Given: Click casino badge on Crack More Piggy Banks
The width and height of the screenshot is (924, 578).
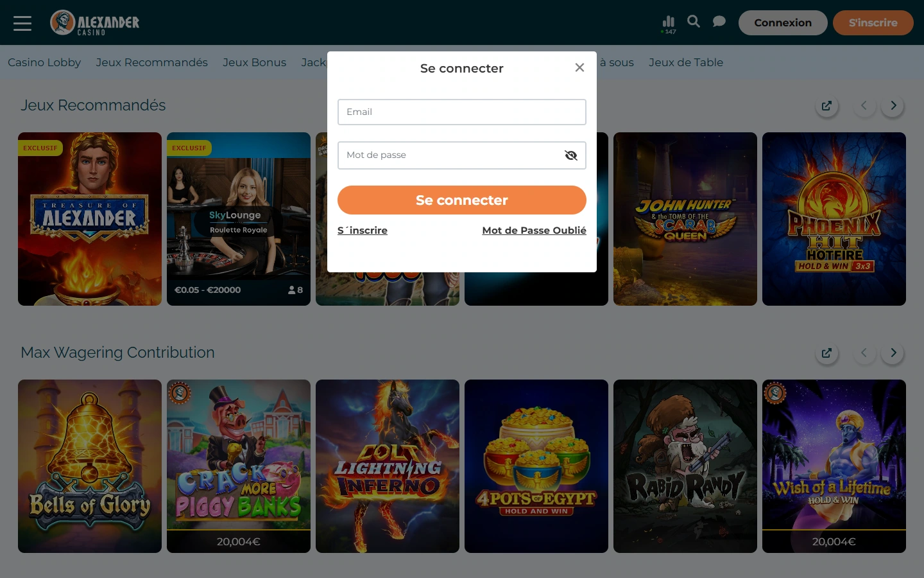Looking at the screenshot, I should click(x=180, y=392).
